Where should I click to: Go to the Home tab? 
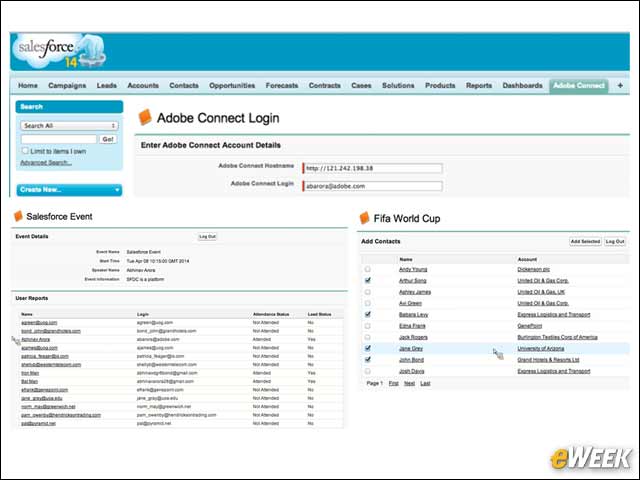coord(28,85)
